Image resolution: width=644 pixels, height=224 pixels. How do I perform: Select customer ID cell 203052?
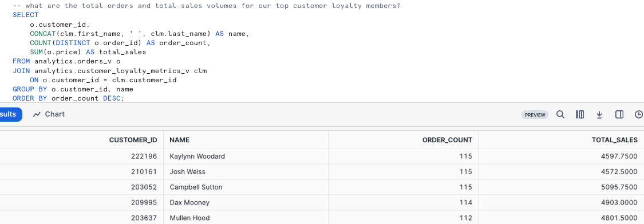tap(82, 187)
